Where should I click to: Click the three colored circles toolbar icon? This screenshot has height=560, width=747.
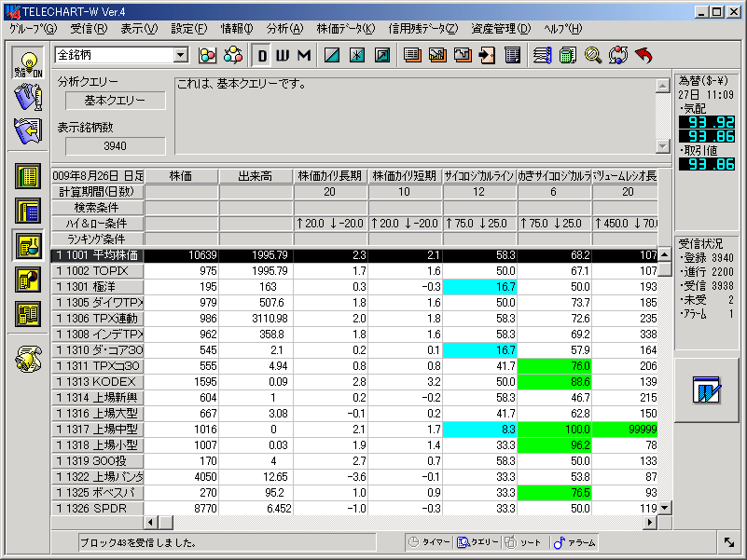pyautogui.click(x=207, y=55)
